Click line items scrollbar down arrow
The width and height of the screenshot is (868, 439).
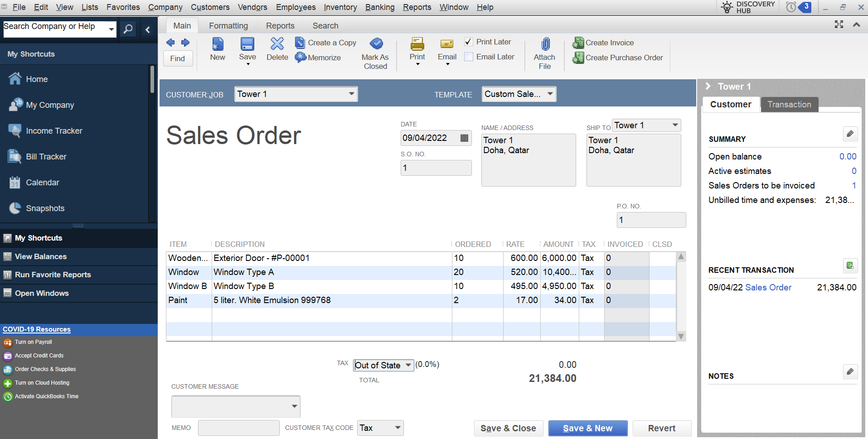681,336
